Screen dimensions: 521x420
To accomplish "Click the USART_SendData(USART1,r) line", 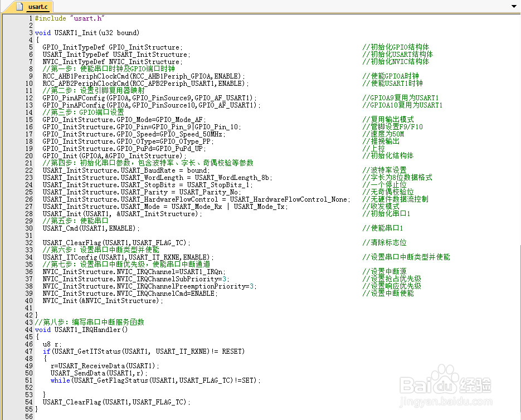I will tap(99, 373).
